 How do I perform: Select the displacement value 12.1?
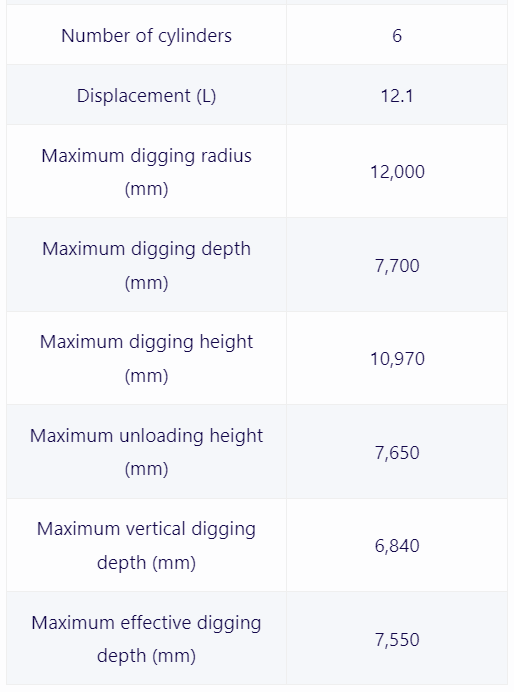click(397, 96)
